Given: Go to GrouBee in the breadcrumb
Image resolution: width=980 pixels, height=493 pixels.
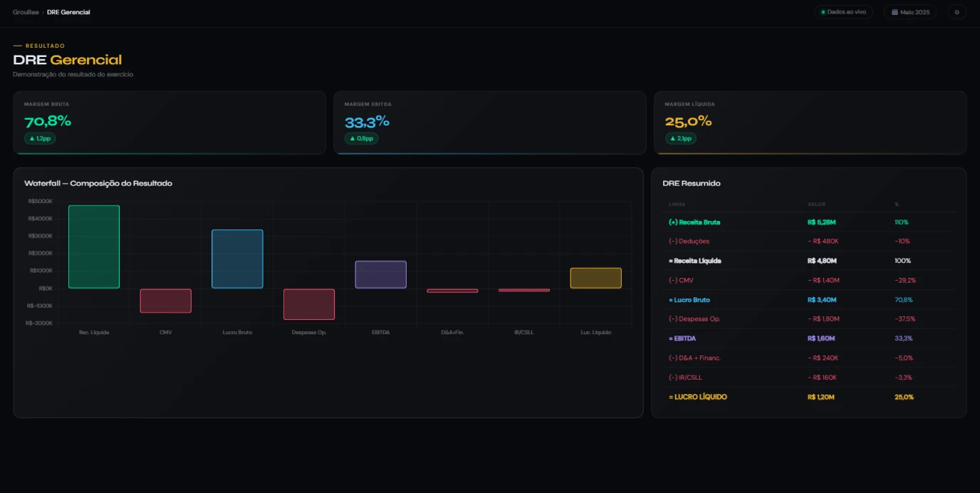Looking at the screenshot, I should pyautogui.click(x=26, y=12).
